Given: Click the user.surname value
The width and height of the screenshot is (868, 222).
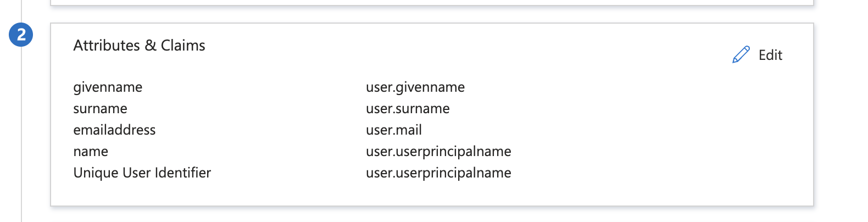Looking at the screenshot, I should (x=408, y=109).
